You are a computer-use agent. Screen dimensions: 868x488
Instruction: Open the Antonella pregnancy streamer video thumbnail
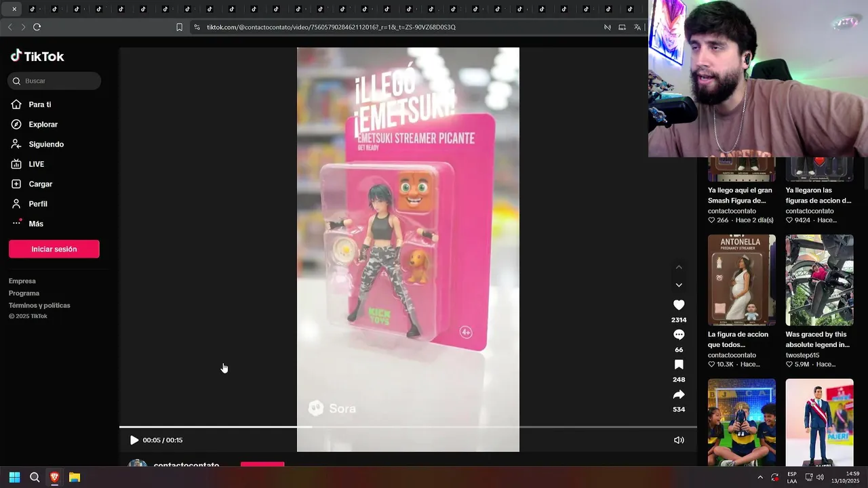pos(742,280)
